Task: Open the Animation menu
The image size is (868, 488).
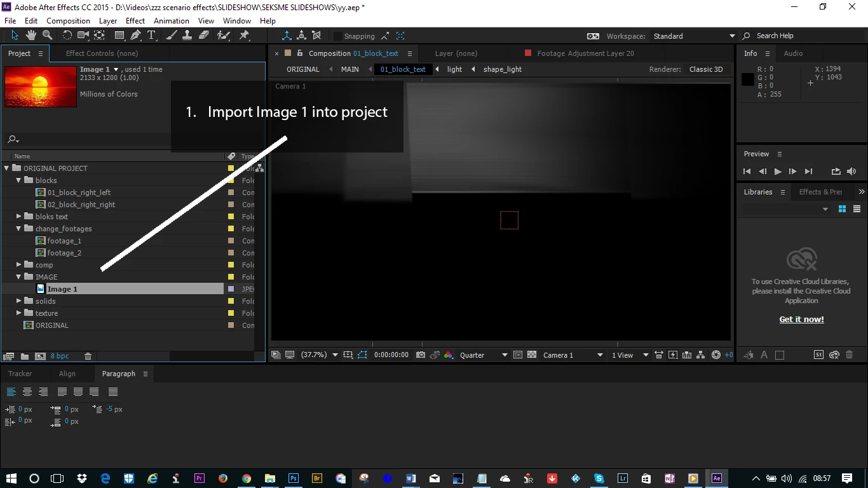Action: (x=172, y=20)
